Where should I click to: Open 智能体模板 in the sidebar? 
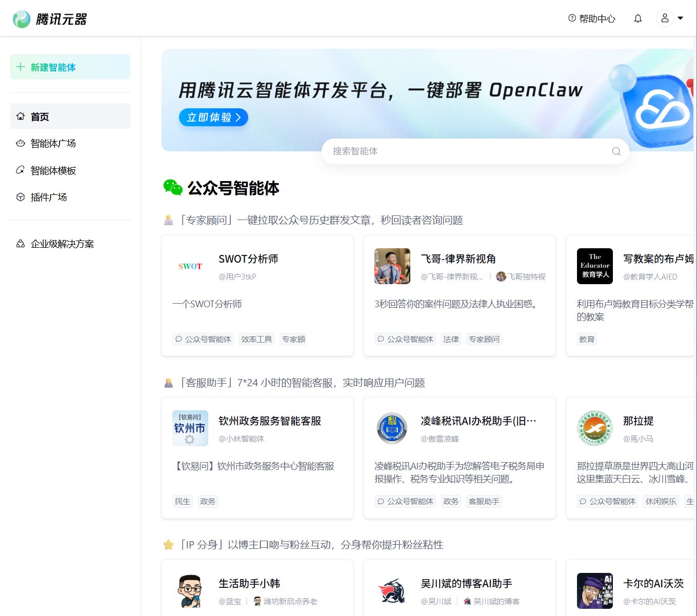coord(70,170)
